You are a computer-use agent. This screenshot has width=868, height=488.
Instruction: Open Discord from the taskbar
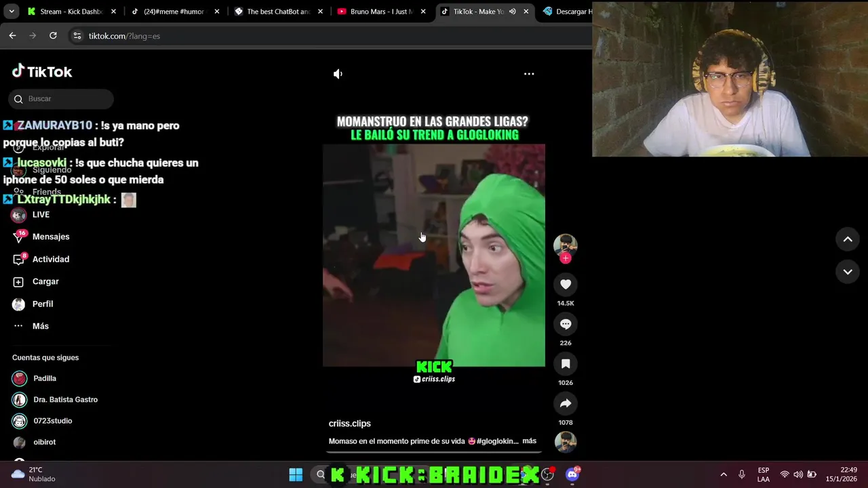point(572,474)
